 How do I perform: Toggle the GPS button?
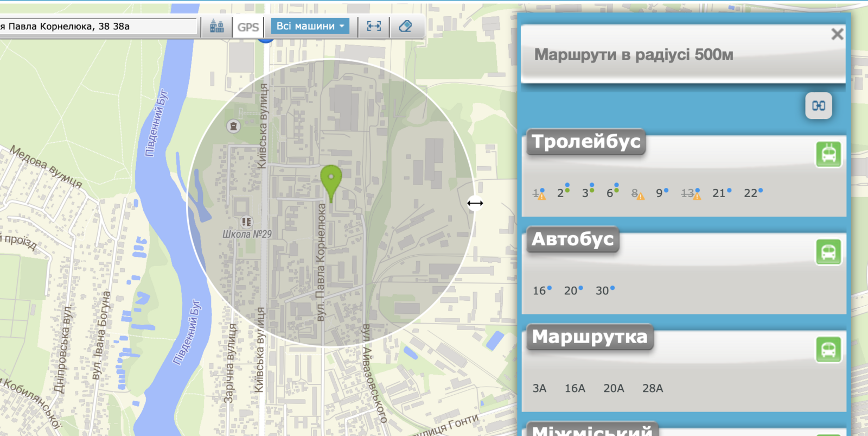tap(248, 27)
